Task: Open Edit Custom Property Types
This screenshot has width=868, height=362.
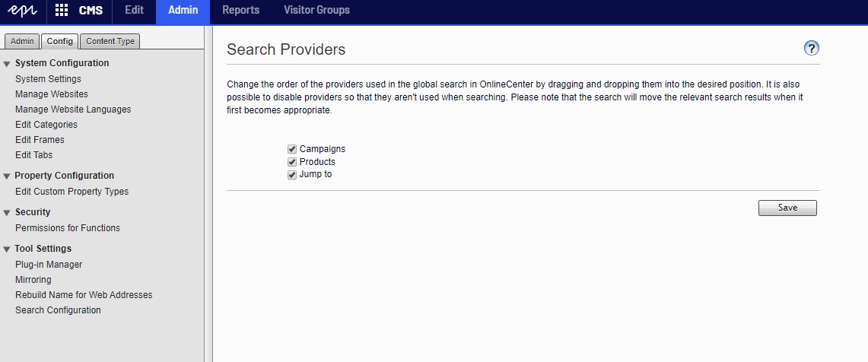Action: click(x=72, y=192)
